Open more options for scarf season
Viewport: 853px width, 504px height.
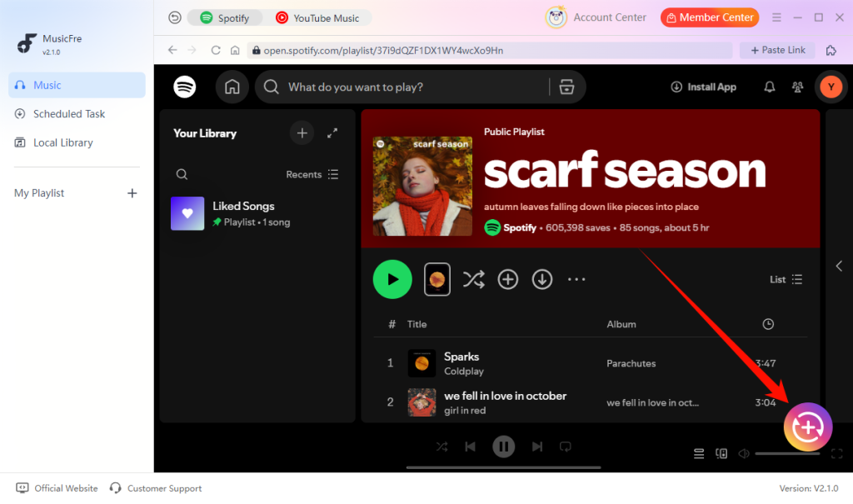pyautogui.click(x=576, y=279)
